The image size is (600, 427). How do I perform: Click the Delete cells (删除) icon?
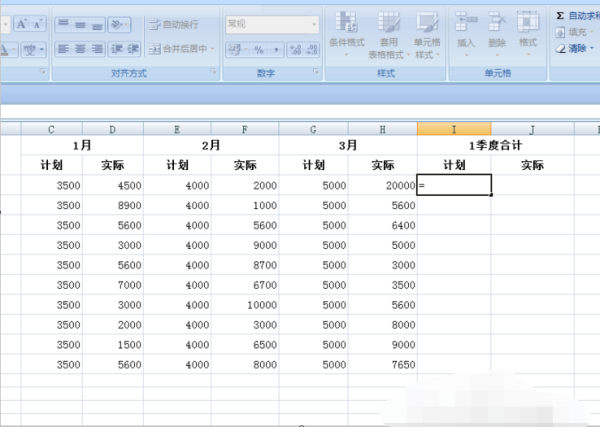click(x=497, y=30)
